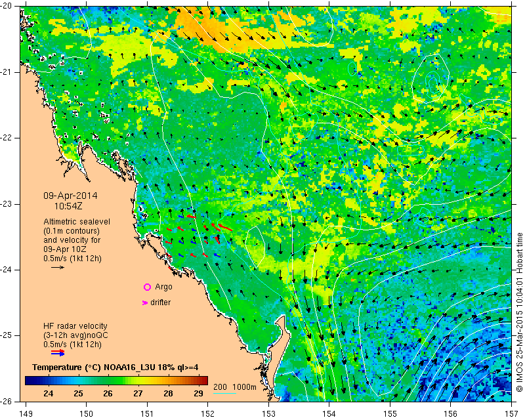Click the longitude axis label 157

point(512,414)
